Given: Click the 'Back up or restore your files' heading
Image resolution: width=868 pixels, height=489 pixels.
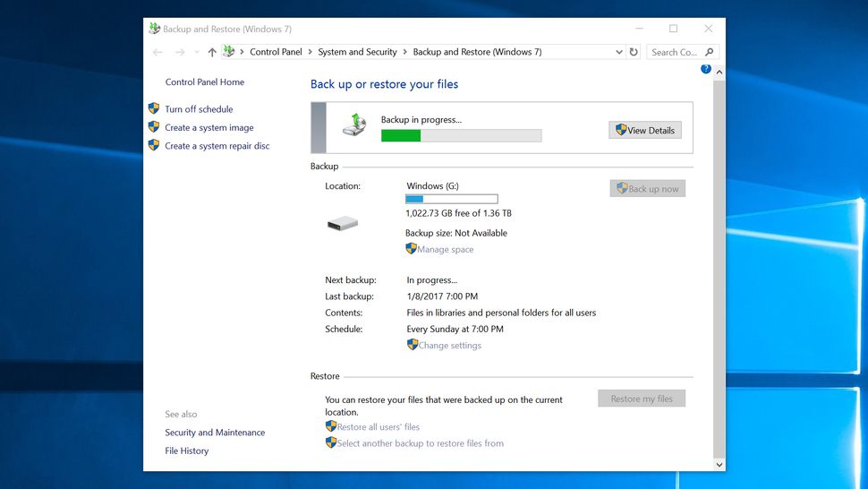Looking at the screenshot, I should click(x=384, y=84).
